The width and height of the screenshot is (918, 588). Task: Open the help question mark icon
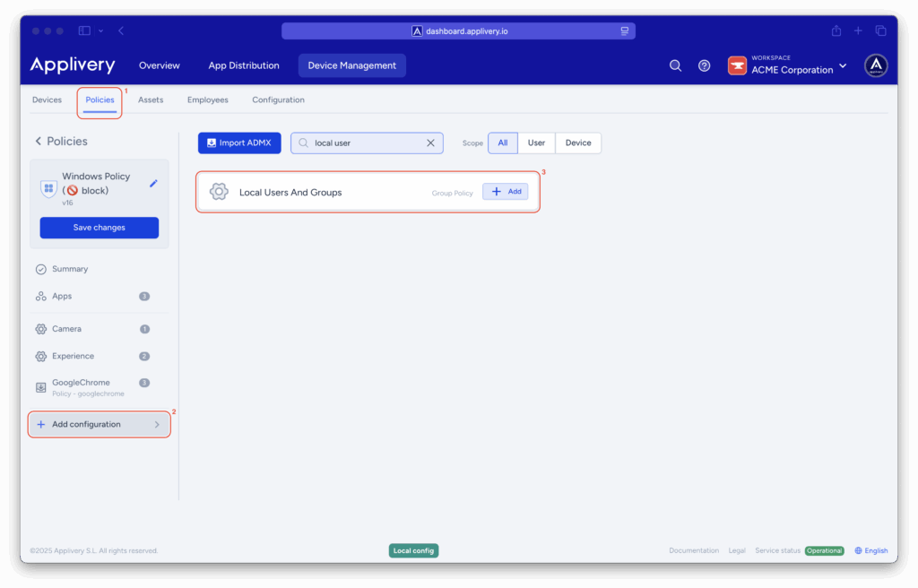pyautogui.click(x=705, y=65)
